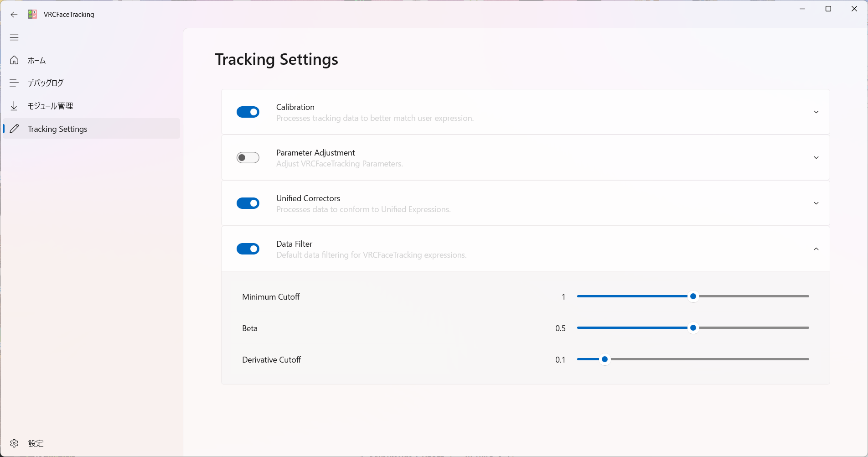Collapse the Data Filter section chevron
Image resolution: width=868 pixels, height=457 pixels.
[816, 249]
